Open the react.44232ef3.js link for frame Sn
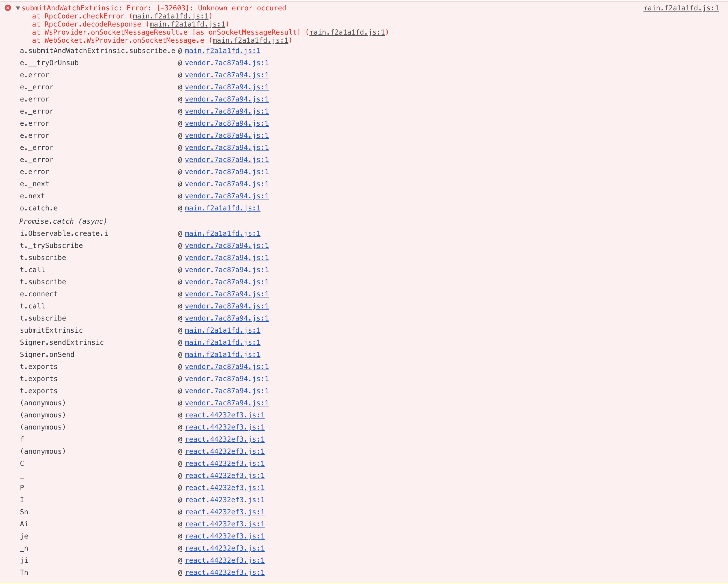 point(225,513)
